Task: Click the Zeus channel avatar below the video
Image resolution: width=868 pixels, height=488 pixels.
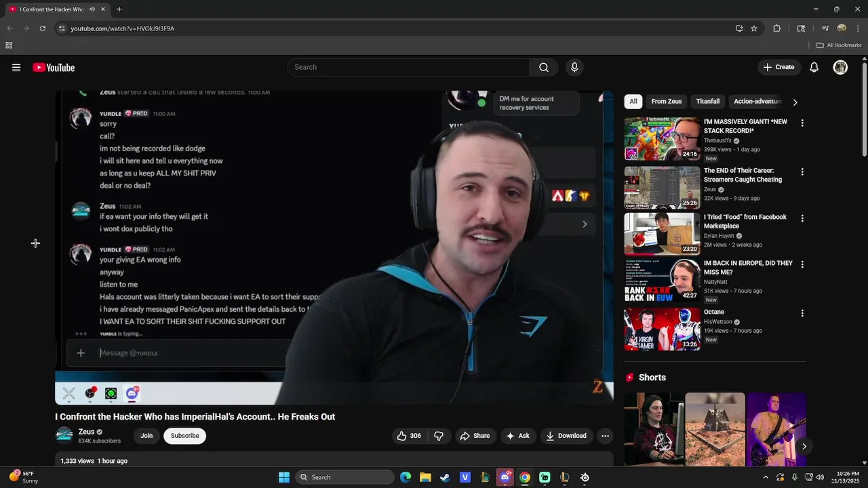Action: [64, 435]
